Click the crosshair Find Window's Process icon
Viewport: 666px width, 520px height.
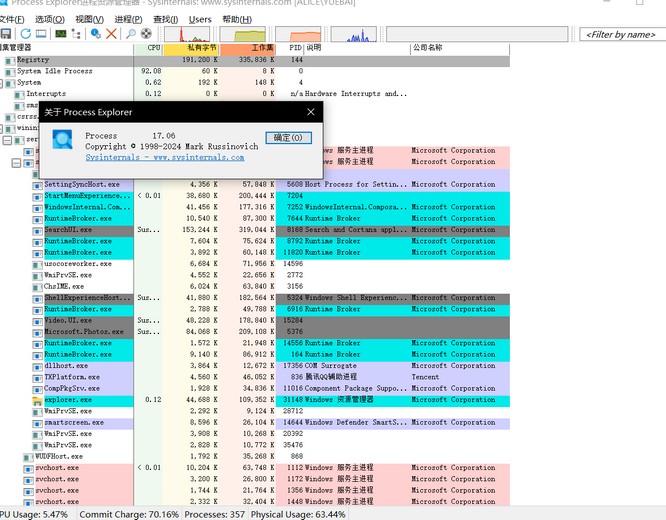tap(146, 34)
